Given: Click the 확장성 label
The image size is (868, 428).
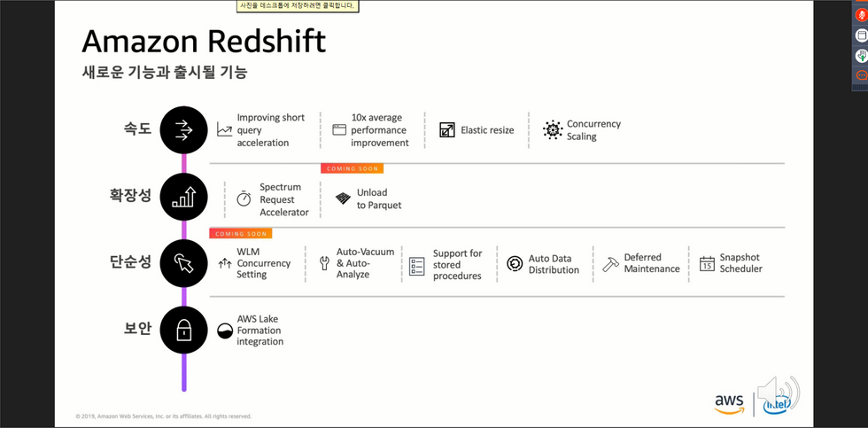Looking at the screenshot, I should (x=131, y=196).
